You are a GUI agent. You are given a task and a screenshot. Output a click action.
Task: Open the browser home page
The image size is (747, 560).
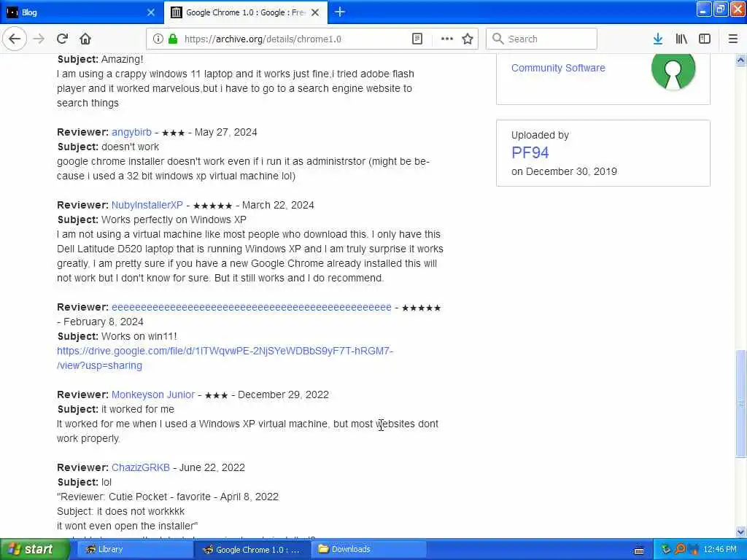pos(85,39)
